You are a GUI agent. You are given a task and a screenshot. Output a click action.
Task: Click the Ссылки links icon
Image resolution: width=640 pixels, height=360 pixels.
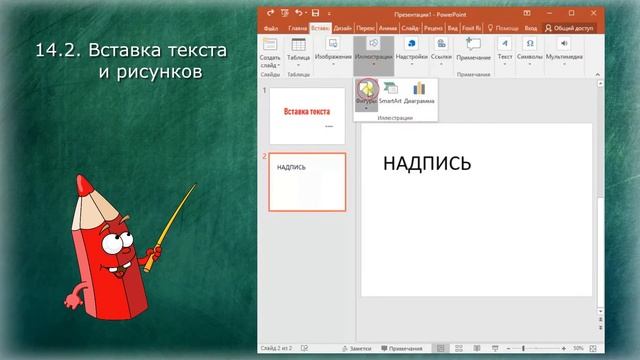pos(441,43)
